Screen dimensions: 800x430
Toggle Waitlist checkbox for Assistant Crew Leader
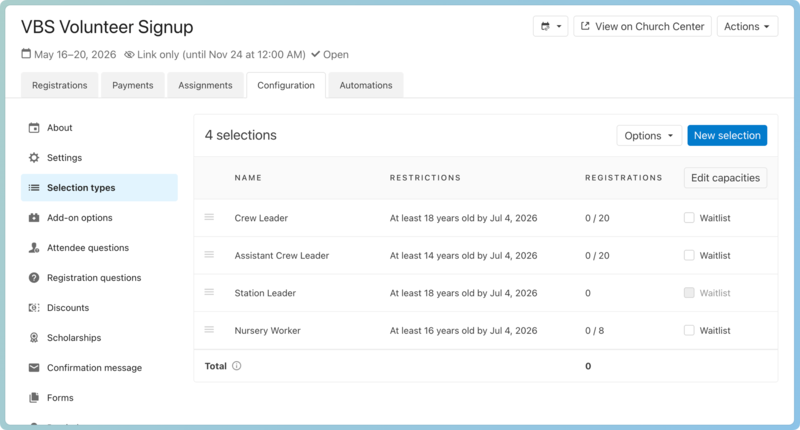(689, 255)
